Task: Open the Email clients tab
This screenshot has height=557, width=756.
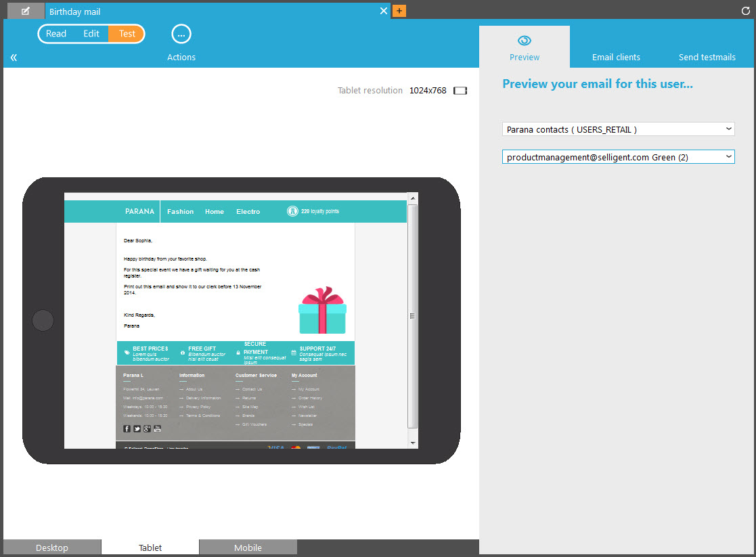Action: pos(616,58)
